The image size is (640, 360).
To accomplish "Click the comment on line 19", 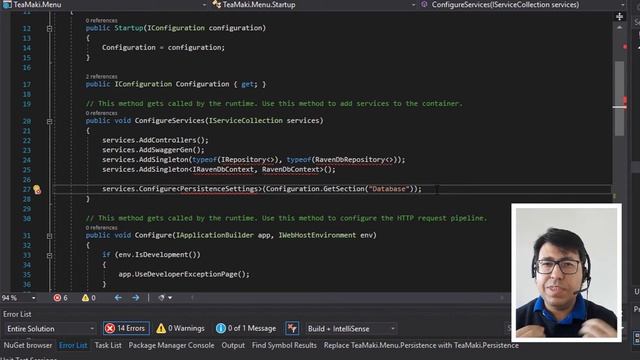I will (x=274, y=104).
